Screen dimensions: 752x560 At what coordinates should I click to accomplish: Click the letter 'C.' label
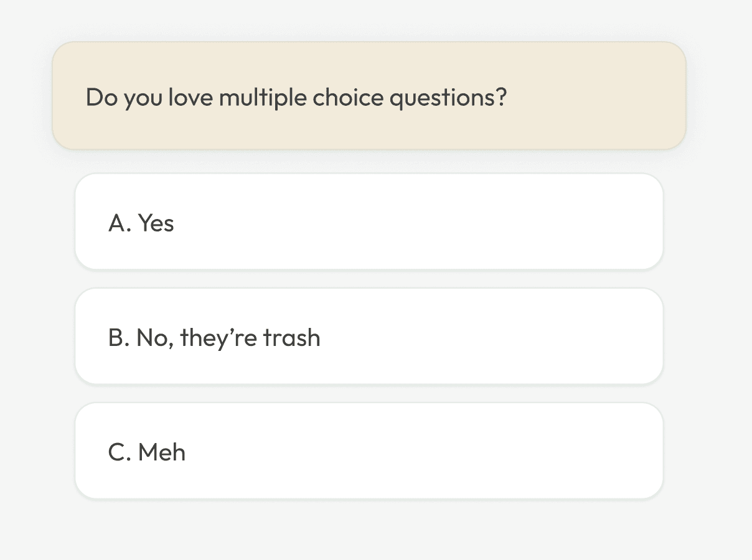120,452
